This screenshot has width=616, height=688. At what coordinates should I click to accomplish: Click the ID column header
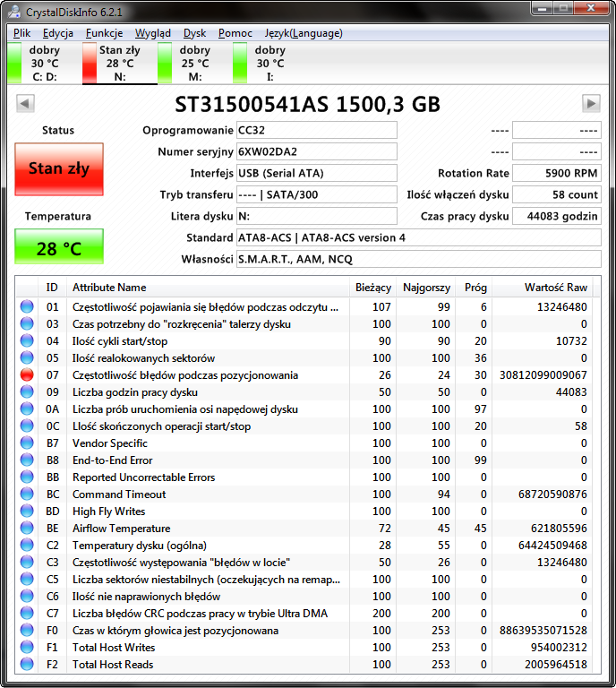[52, 288]
